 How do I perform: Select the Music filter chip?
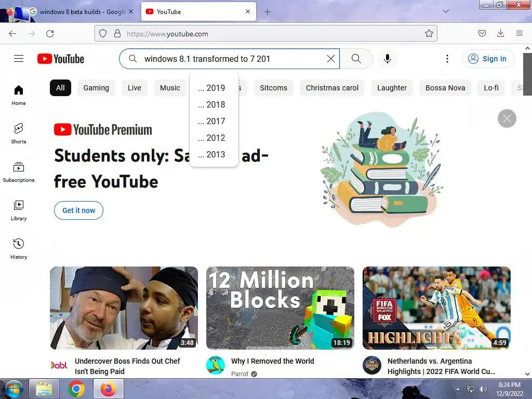(x=170, y=88)
